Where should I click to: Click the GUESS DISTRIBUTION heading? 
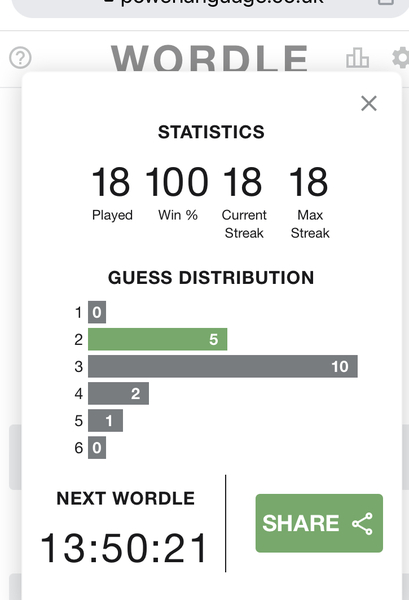pyautogui.click(x=211, y=277)
